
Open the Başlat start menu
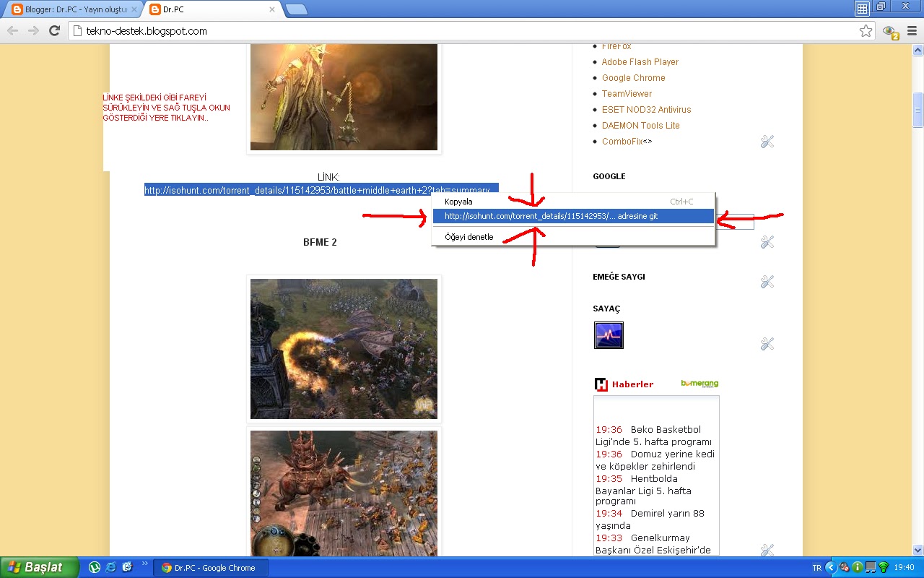tap(40, 567)
